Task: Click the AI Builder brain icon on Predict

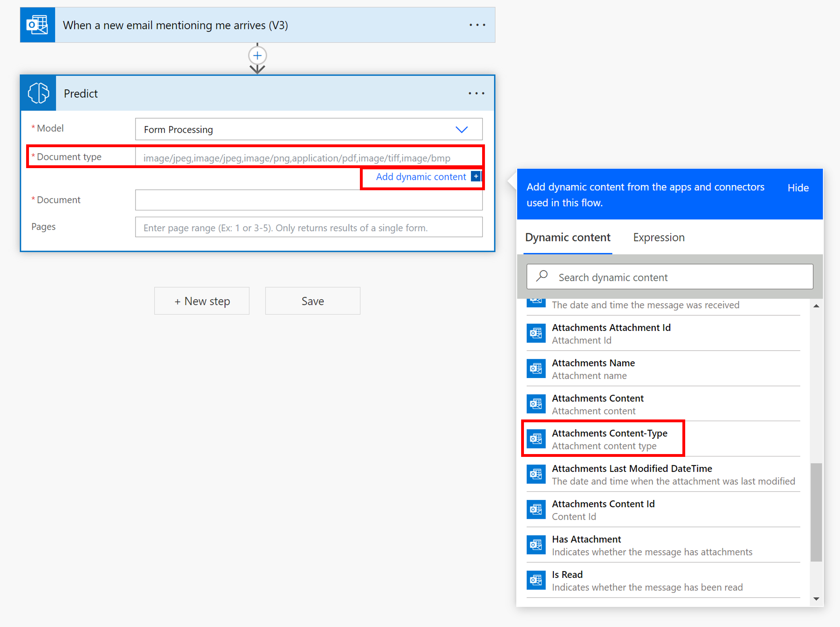Action: point(38,93)
